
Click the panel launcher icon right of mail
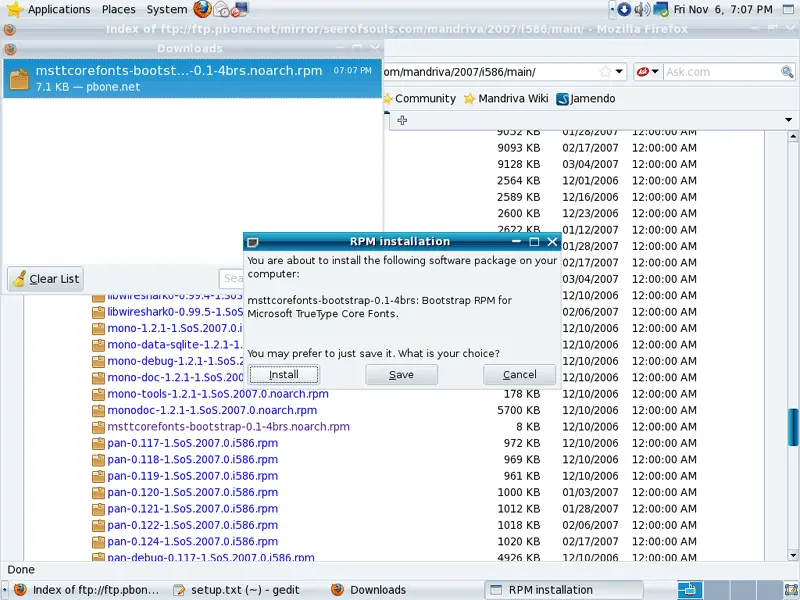[x=239, y=9]
